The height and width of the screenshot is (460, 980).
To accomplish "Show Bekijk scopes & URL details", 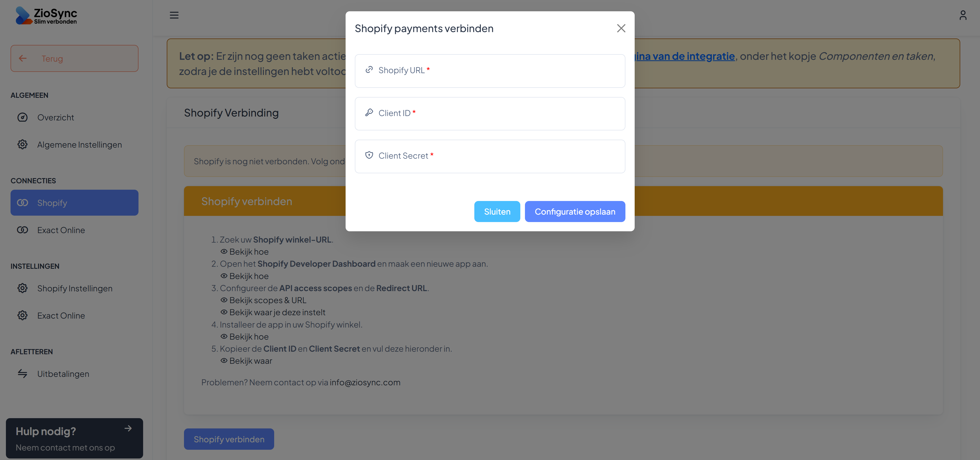I will 267,300.
